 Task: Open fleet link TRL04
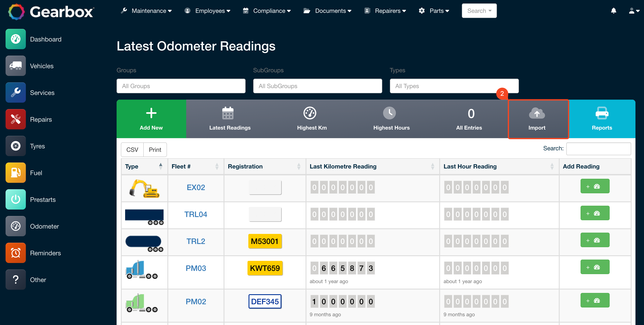196,214
